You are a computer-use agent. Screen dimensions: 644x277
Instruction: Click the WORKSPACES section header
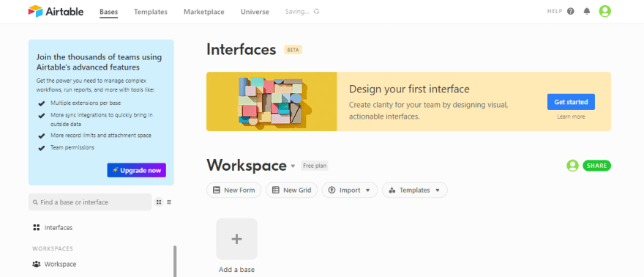pos(53,248)
